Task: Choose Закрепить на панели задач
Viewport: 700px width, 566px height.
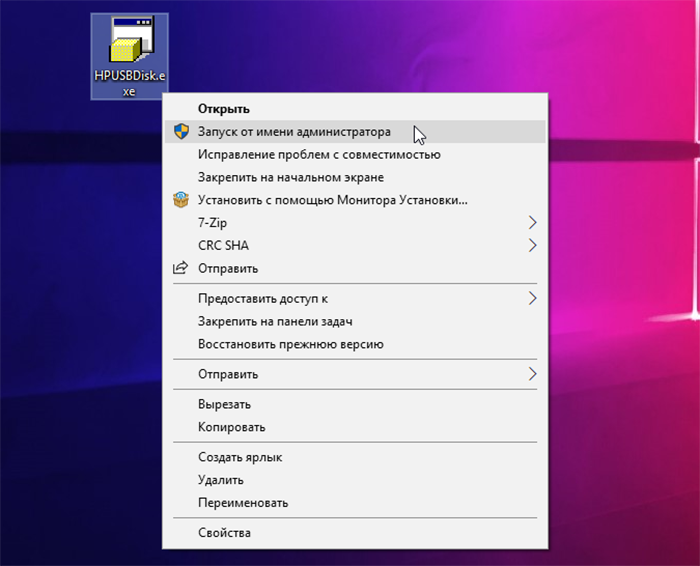Action: tap(355, 321)
